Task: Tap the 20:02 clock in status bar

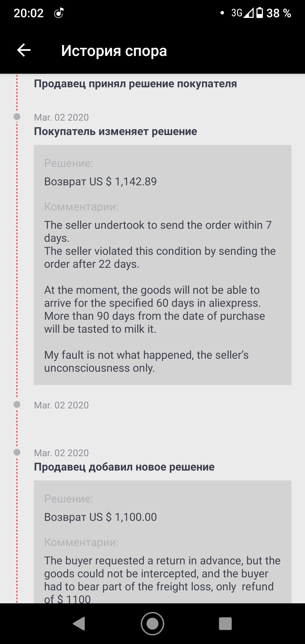Action: click(x=29, y=13)
